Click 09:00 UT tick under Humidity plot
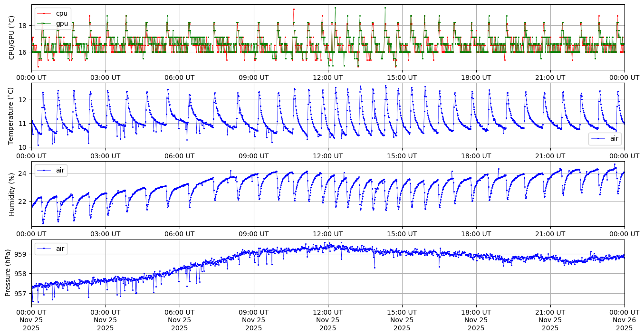The height and width of the screenshot is (336, 644). coord(254,233)
